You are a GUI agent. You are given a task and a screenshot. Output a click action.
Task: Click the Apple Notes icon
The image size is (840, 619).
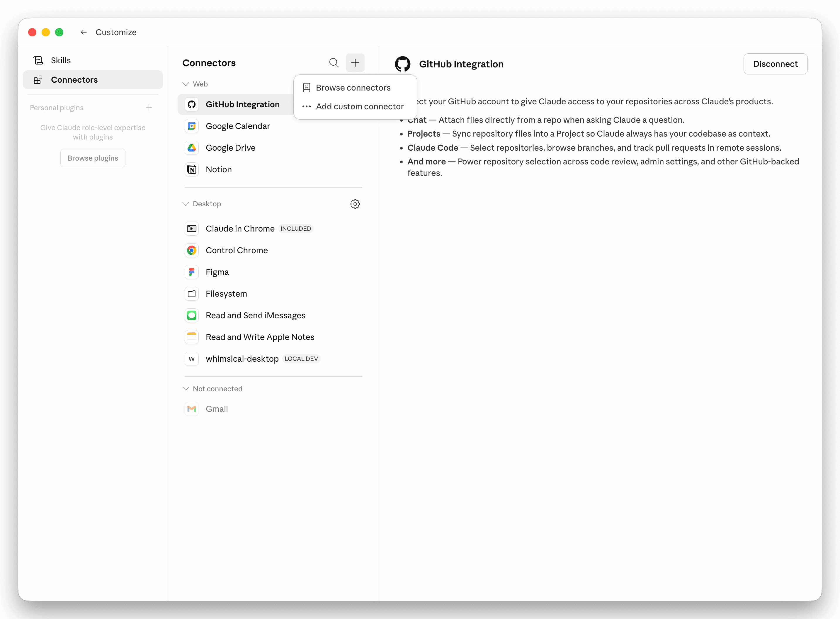[x=192, y=337]
